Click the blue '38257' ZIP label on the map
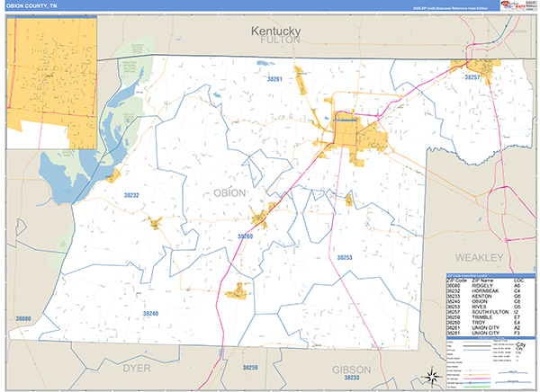The width and height of the screenshot is (540, 392). click(x=472, y=77)
